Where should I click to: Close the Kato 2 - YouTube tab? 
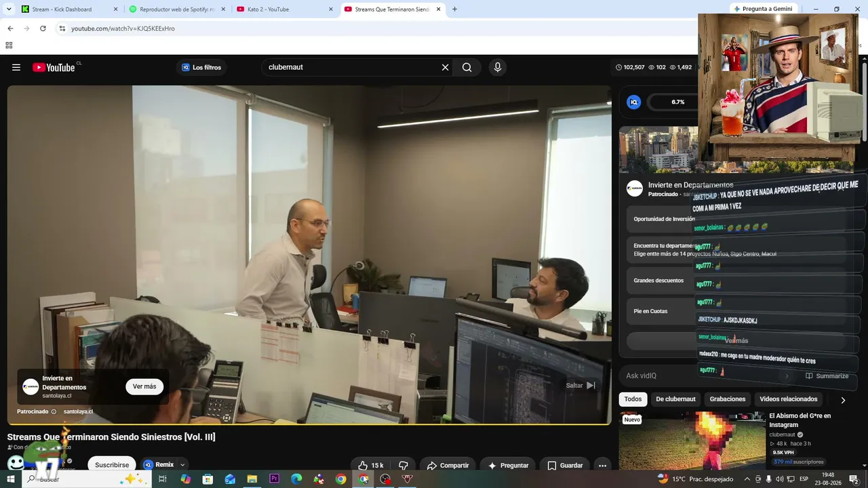click(x=331, y=9)
